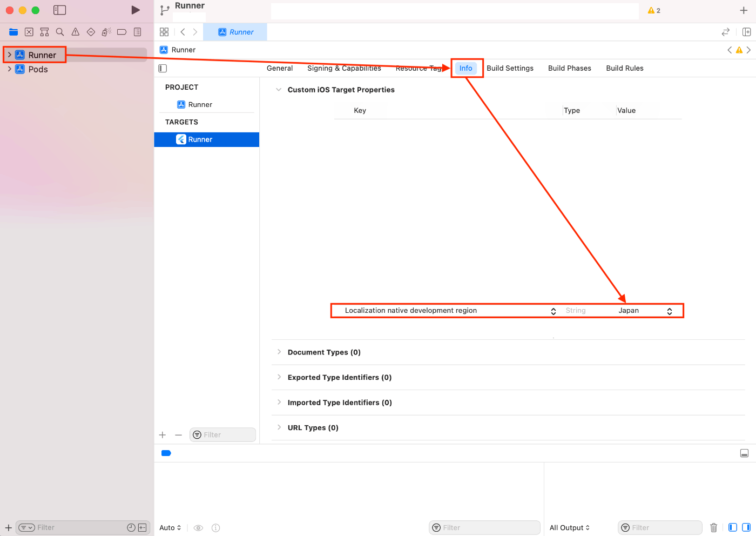The image size is (756, 536).
Task: Expand the Pods project in navigator
Action: tap(9, 69)
